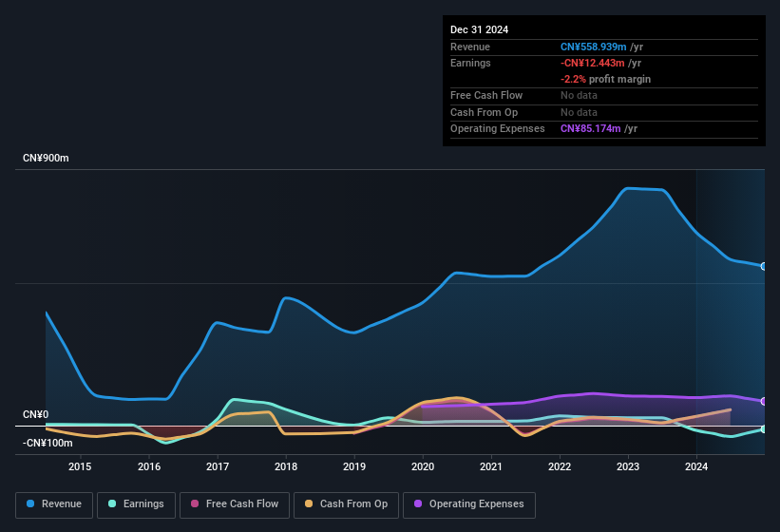
Task: Toggle the Cash From Op legend button
Action: click(346, 504)
